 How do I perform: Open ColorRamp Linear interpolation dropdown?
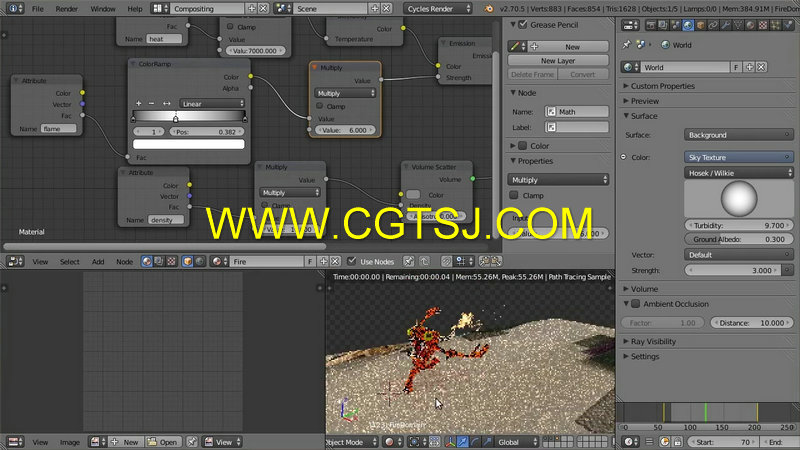tap(212, 104)
